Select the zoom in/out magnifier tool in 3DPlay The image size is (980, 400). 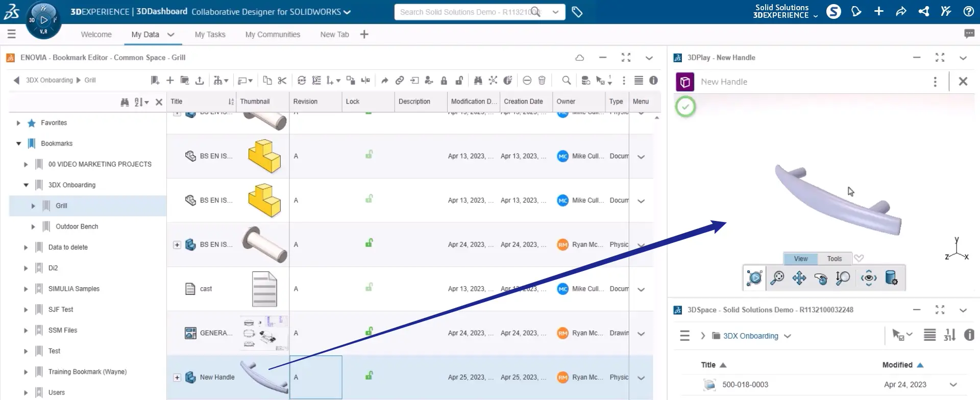[x=843, y=278]
